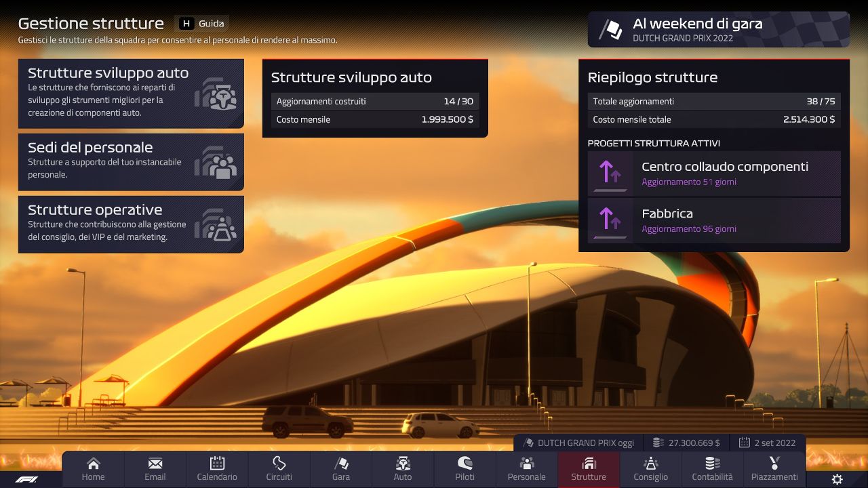
Task: Click the Aggiornamento 51 giorni text
Action: click(x=689, y=182)
